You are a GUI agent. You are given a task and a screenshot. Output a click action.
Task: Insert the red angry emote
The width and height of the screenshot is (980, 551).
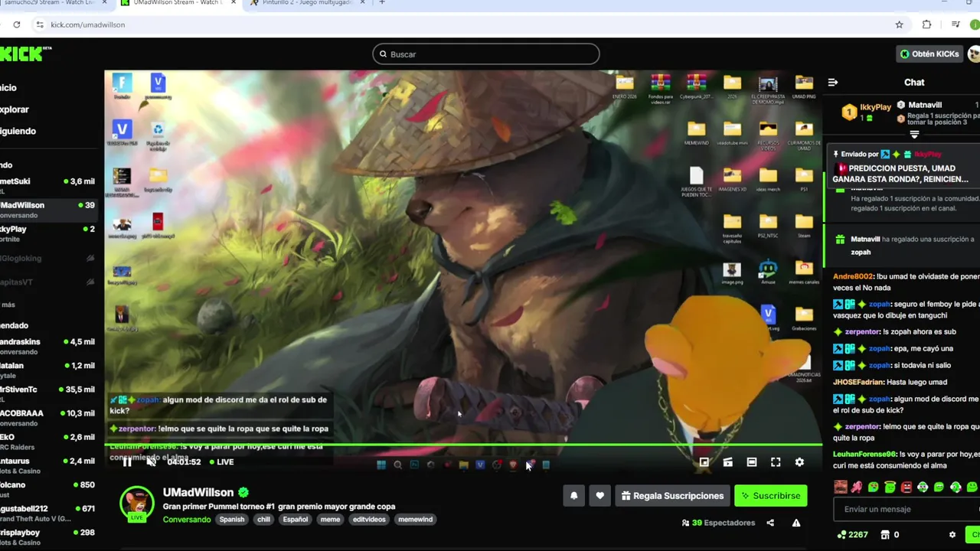[x=906, y=487]
